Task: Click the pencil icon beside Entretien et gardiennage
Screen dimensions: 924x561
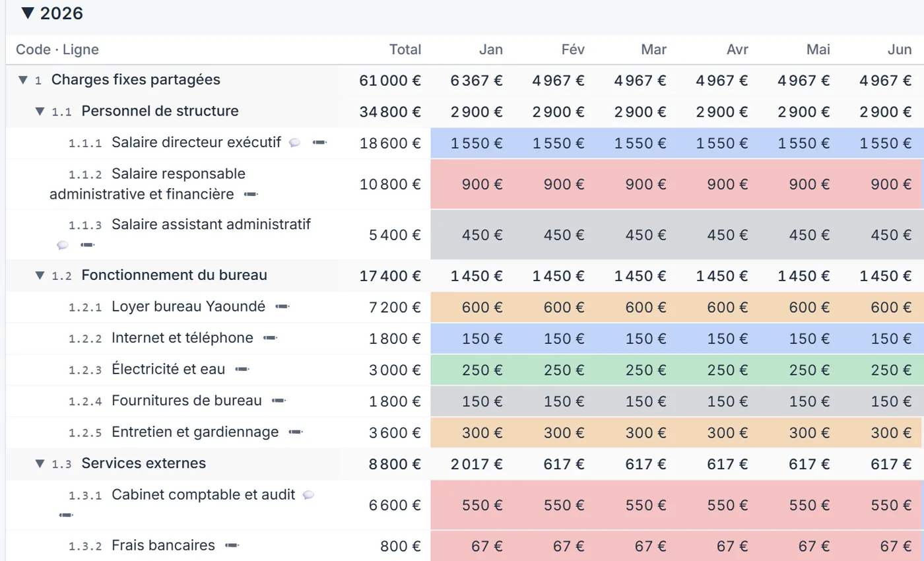Action: 296,432
